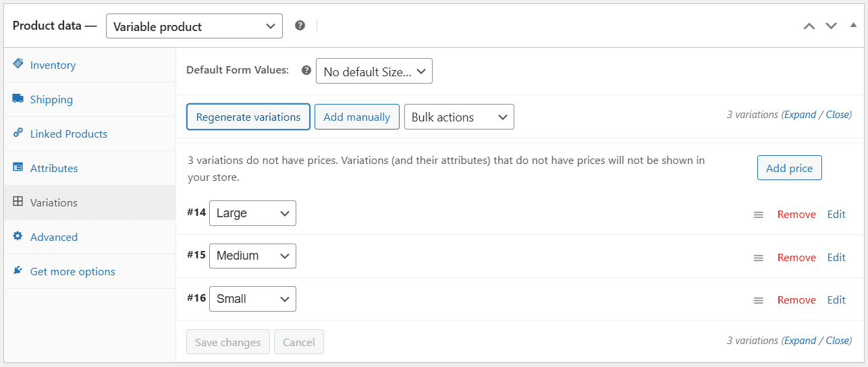Open the Large size dropdown for variation #14
The height and width of the screenshot is (367, 868).
252,213
